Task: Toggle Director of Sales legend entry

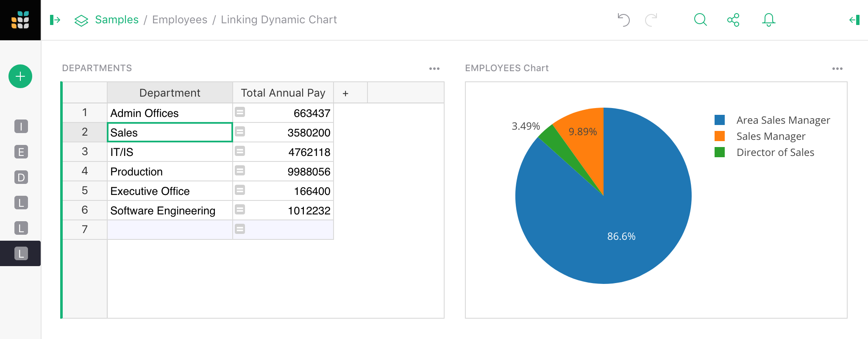Action: (x=775, y=153)
